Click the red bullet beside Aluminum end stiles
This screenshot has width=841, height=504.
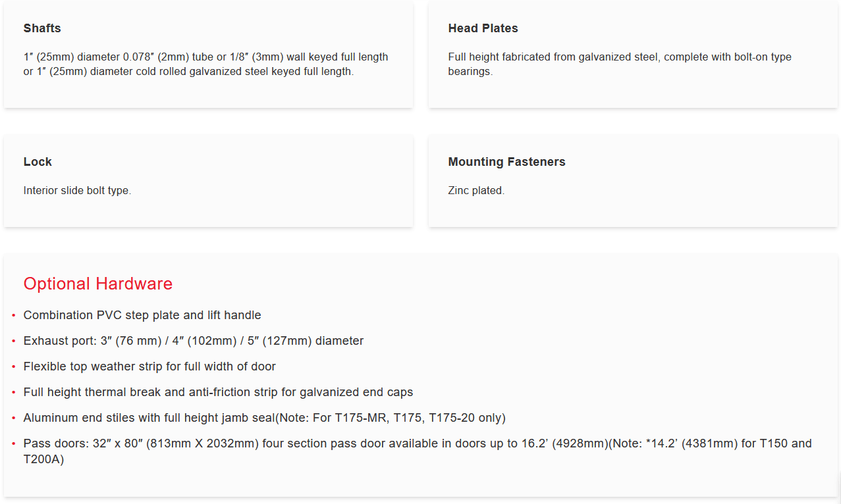[14, 418]
